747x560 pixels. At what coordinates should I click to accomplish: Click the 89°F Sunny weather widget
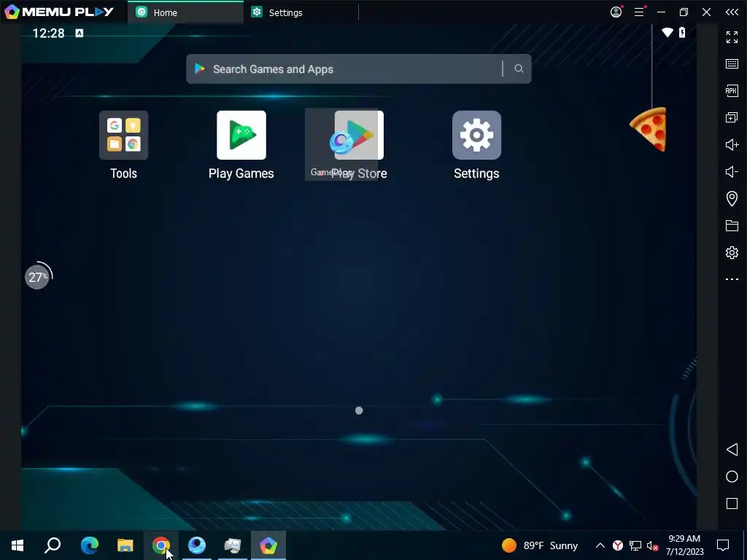pyautogui.click(x=540, y=545)
